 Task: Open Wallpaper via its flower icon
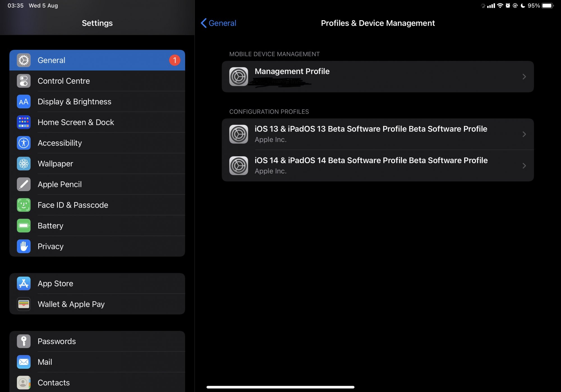pos(24,164)
